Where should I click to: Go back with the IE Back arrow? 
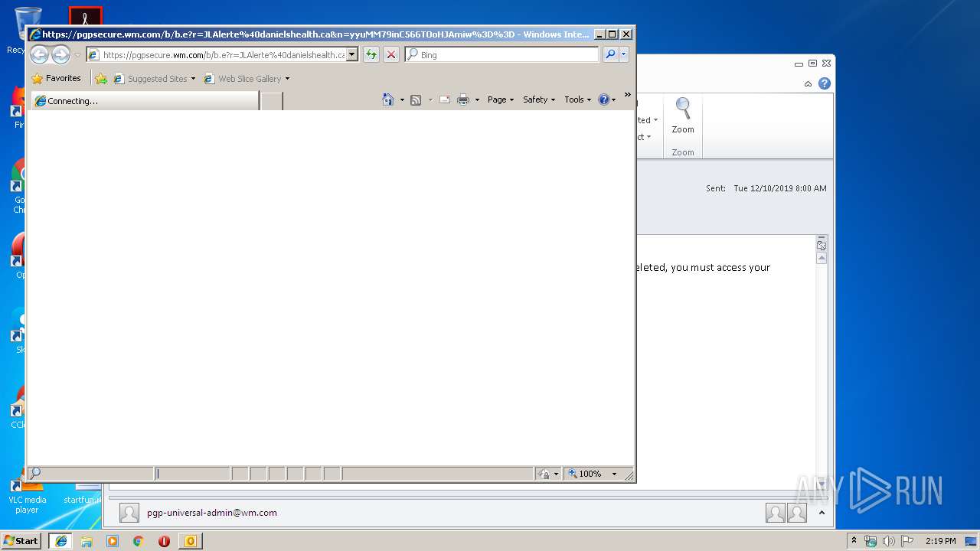pos(39,54)
